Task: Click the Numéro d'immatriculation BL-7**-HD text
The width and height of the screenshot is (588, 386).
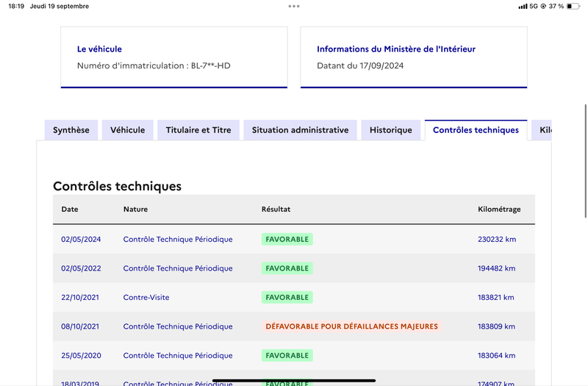Action: pyautogui.click(x=154, y=65)
